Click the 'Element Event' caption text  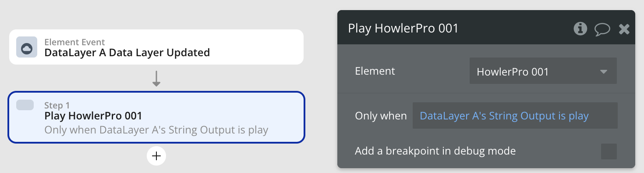[x=74, y=42]
